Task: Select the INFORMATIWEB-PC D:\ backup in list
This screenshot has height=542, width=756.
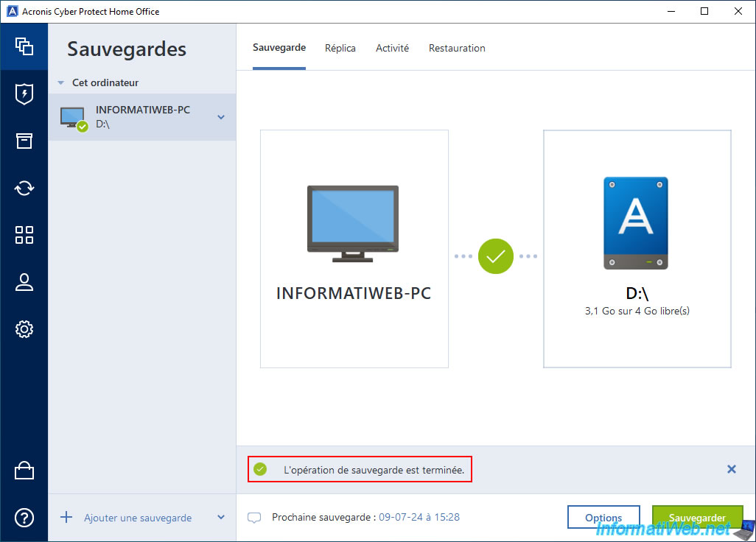Action: [142, 117]
